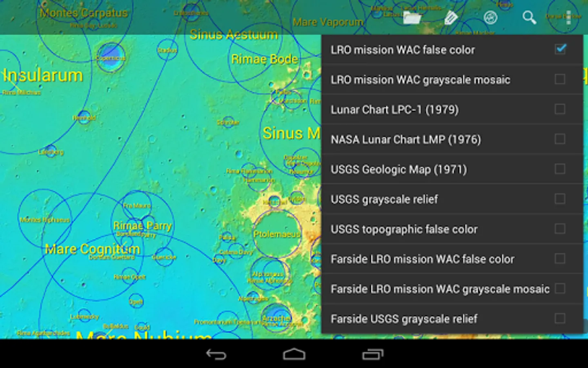Screen dimensions: 588x368
Task: Pick the Farside USGS grayscale relief entry
Action: point(452,318)
